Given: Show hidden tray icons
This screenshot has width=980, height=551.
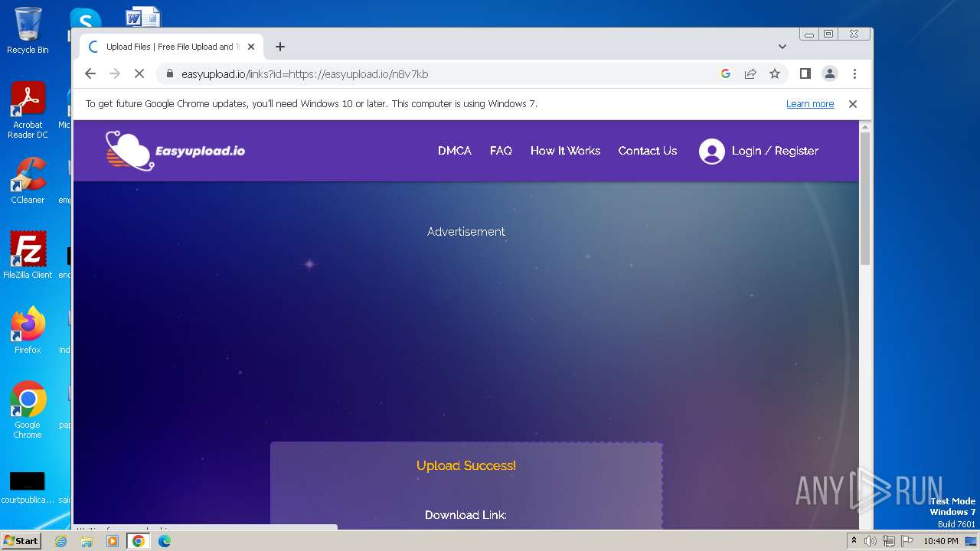Looking at the screenshot, I should coord(854,541).
